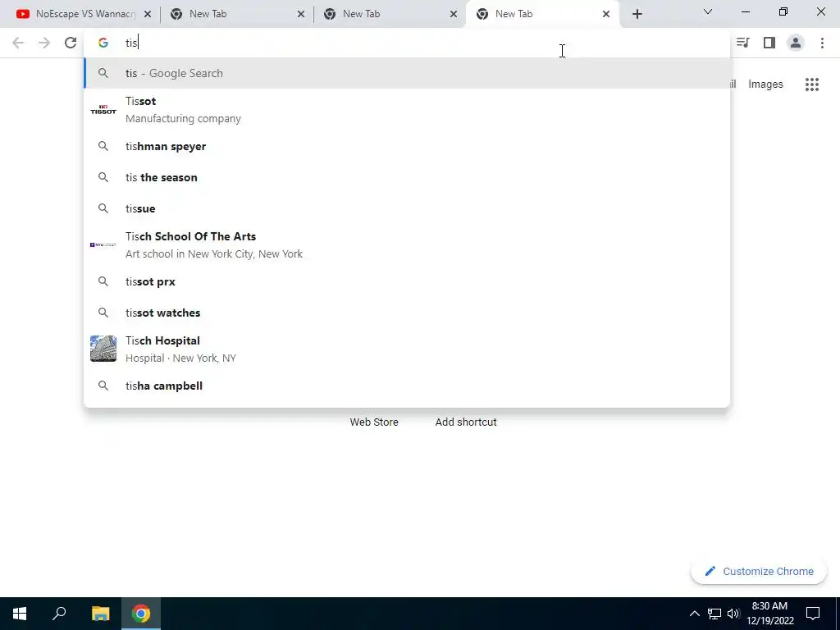Open the clock showing 8:30 AM
This screenshot has height=630, width=840.
(x=769, y=614)
